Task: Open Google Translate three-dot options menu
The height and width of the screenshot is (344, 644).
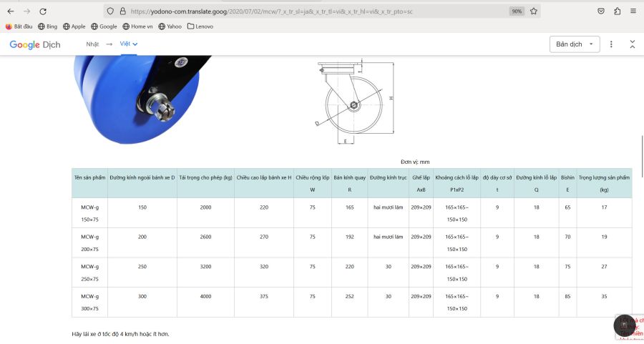Action: point(611,44)
